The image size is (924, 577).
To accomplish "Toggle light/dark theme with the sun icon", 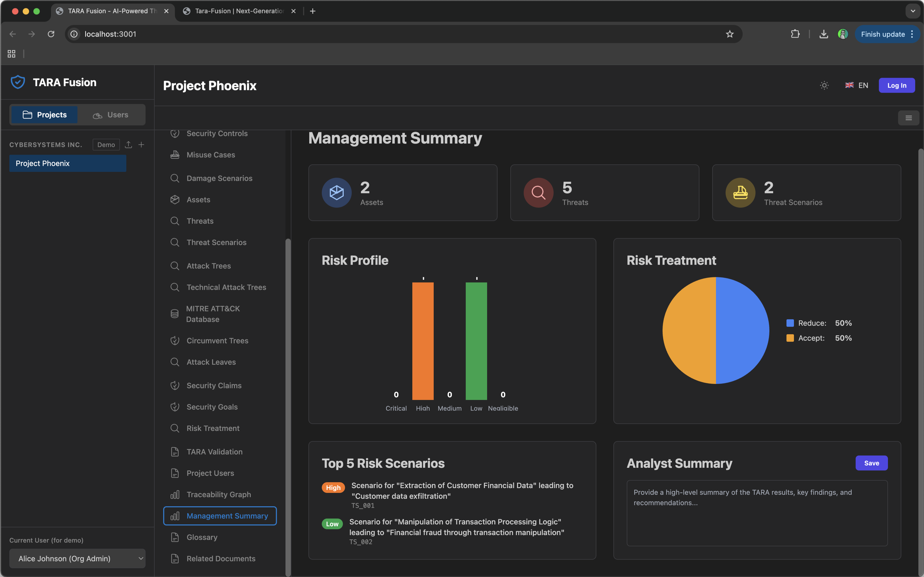I will [824, 85].
